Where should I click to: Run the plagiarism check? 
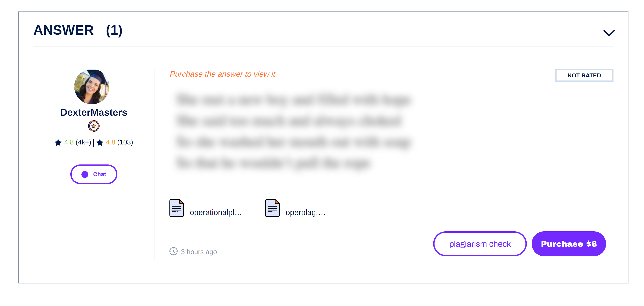tap(480, 244)
